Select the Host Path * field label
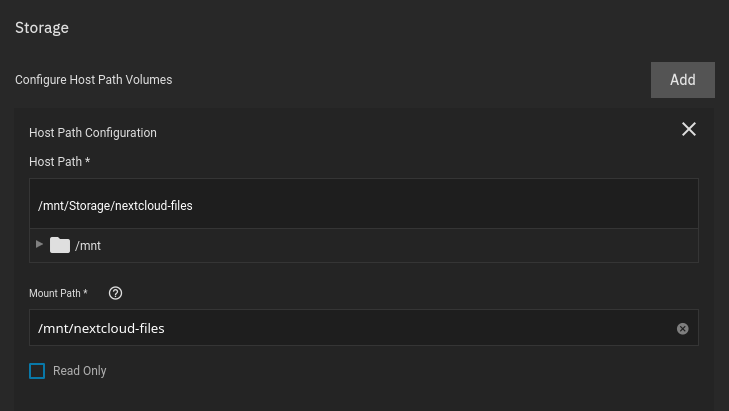Viewport: 729px width, 411px height. (60, 162)
